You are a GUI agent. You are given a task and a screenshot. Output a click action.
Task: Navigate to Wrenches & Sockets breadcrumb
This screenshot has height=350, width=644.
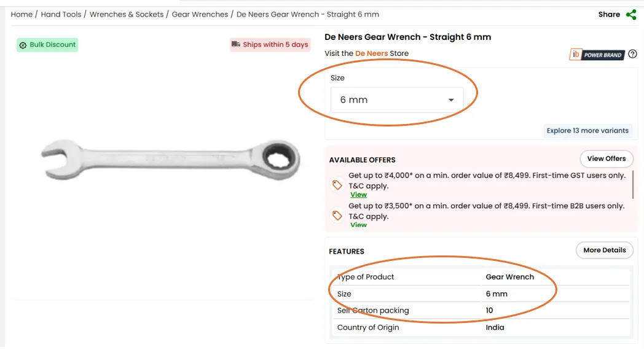[x=127, y=14]
